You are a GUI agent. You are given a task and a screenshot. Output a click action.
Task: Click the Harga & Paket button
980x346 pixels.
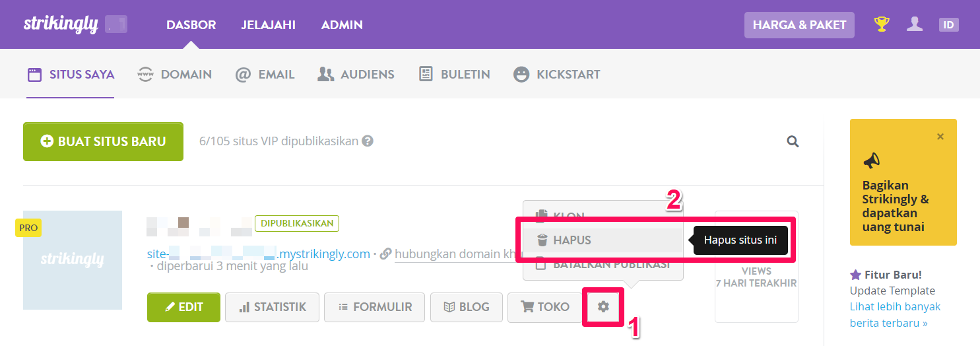pos(799,25)
